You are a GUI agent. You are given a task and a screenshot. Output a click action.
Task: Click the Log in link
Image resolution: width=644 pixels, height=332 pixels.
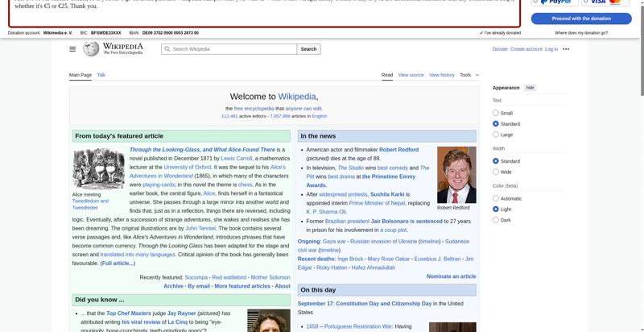[551, 49]
